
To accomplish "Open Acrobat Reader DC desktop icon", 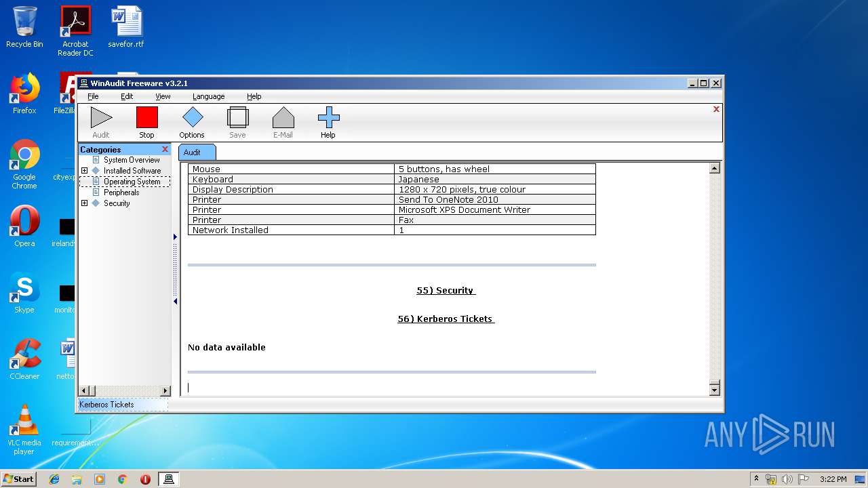I will coord(75,30).
